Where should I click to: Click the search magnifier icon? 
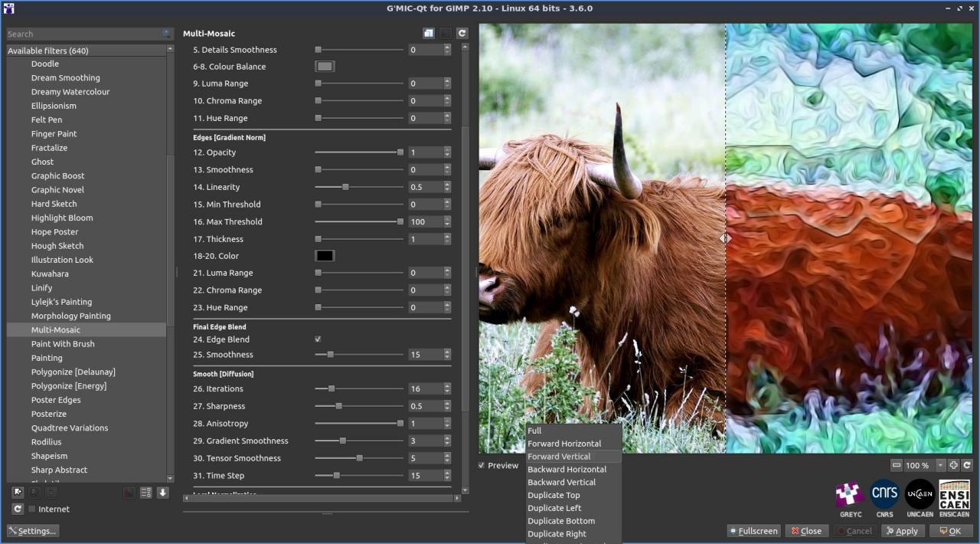(166, 34)
